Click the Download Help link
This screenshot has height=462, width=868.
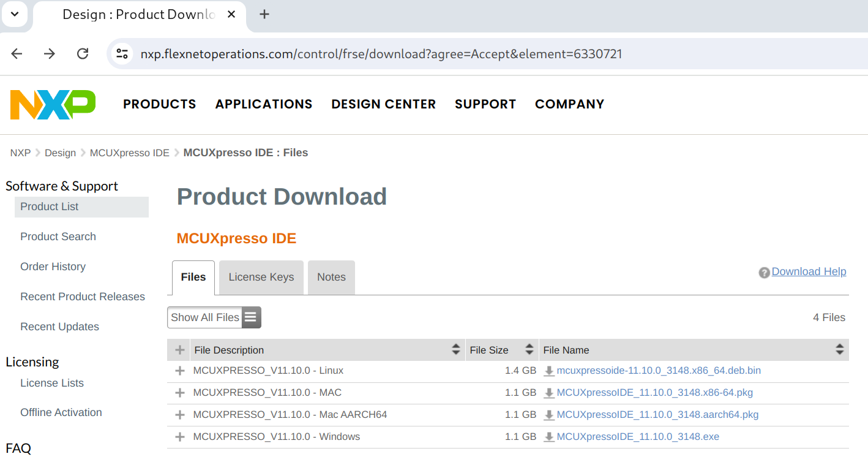(809, 271)
